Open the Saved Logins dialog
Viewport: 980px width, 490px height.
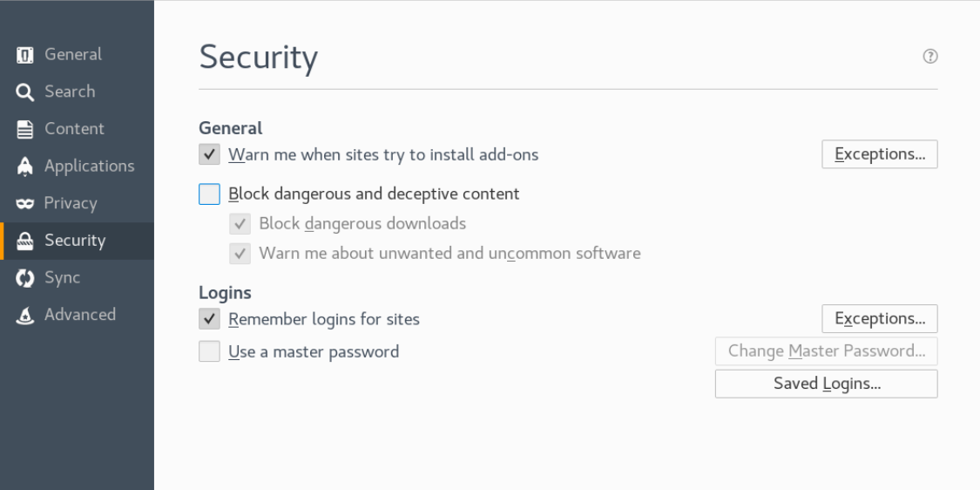point(827,384)
